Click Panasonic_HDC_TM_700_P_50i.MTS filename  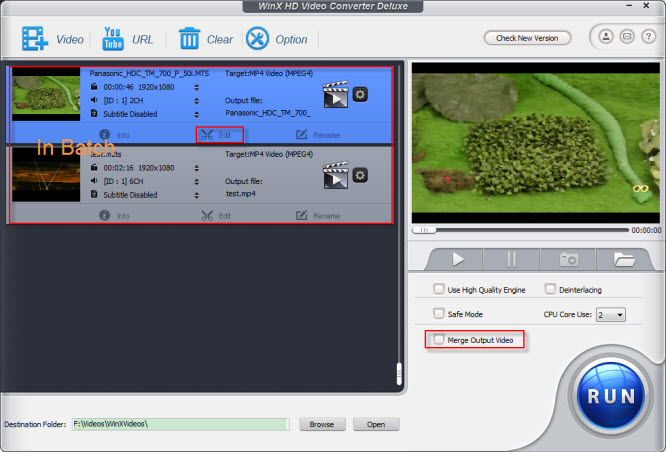[x=149, y=73]
